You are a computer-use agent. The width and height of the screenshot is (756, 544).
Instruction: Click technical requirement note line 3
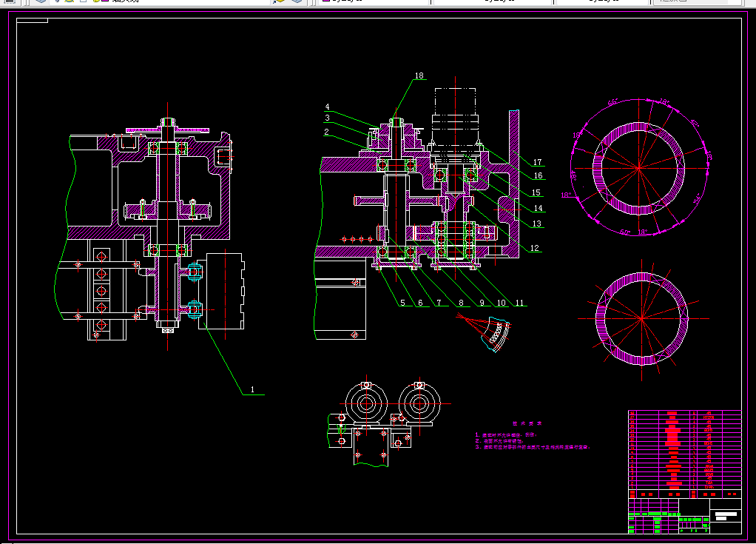[533, 447]
